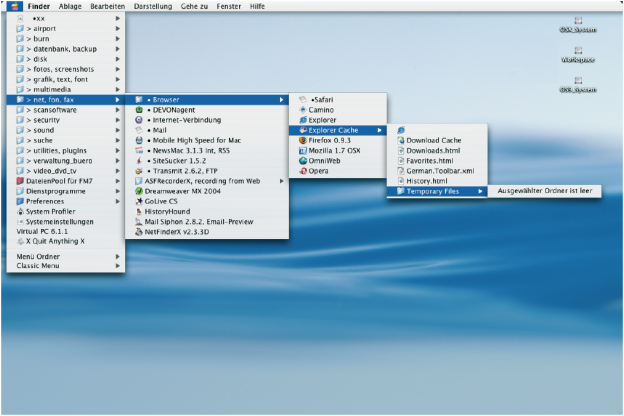Select grafik, text, font folder entry
This screenshot has height=416, width=624.
click(66, 79)
